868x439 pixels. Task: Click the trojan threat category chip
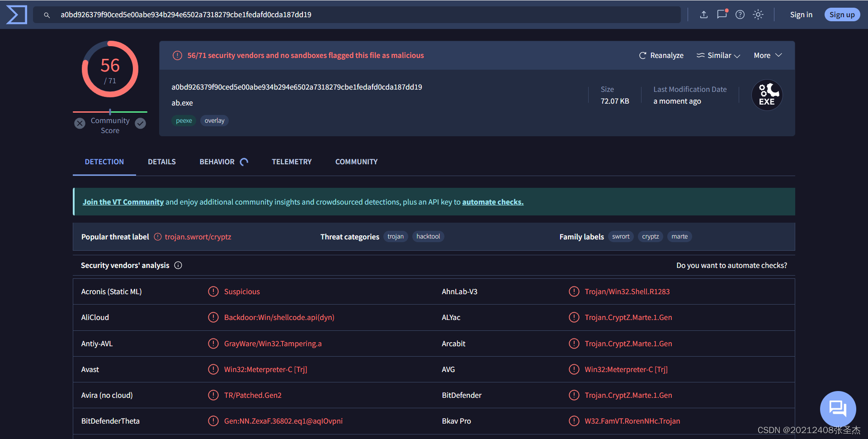(396, 236)
